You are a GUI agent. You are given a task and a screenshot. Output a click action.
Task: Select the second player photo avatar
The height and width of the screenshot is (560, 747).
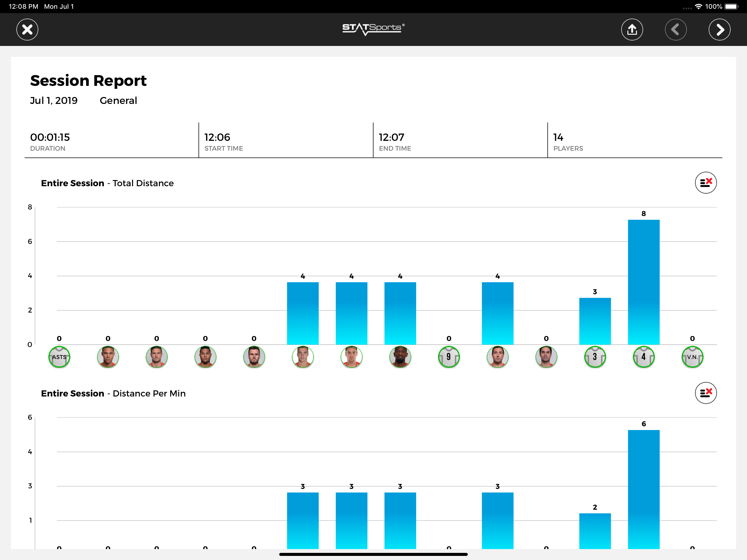pos(108,357)
